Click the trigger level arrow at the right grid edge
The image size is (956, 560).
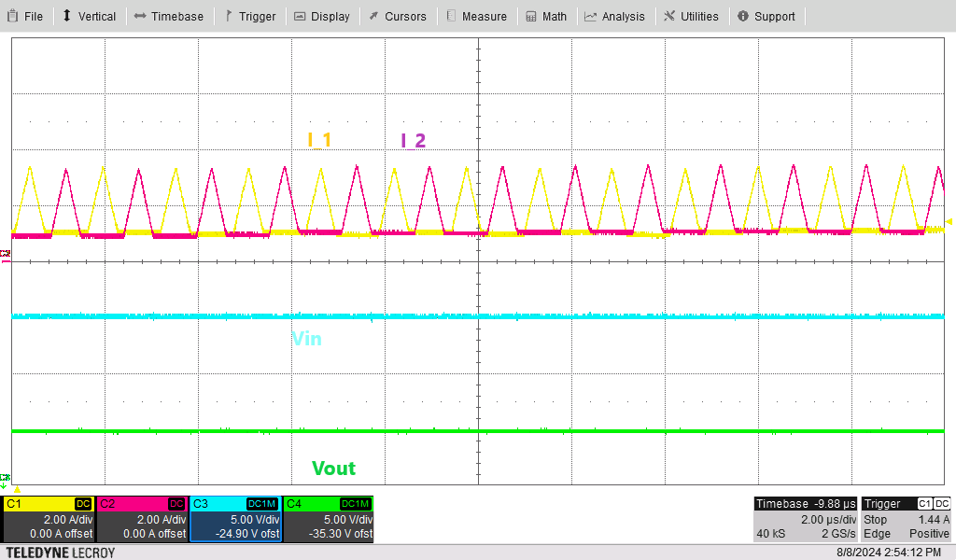point(949,221)
